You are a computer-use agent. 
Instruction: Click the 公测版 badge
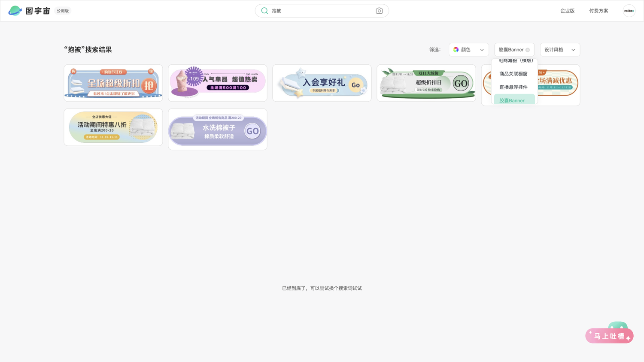click(x=63, y=11)
